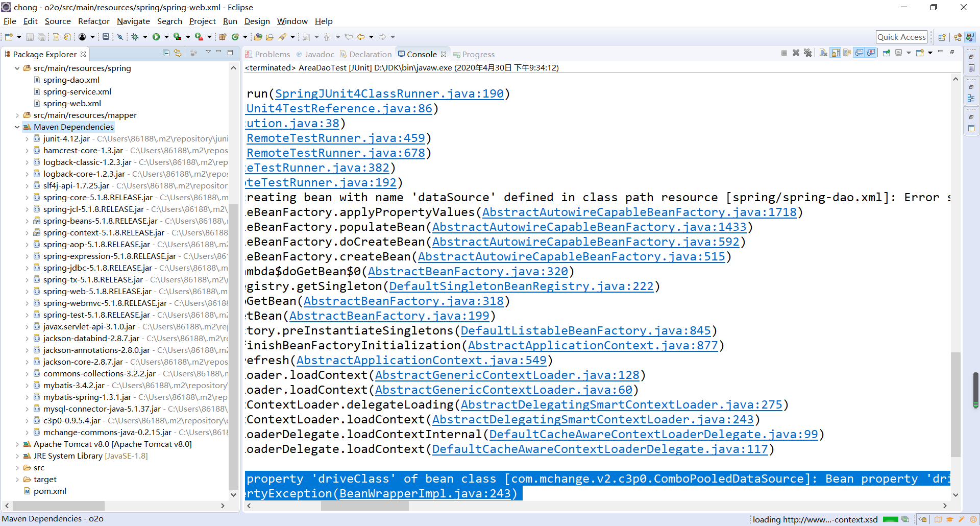Image resolution: width=980 pixels, height=526 pixels.
Task: Open BeanWrapperImpl.java:243 link
Action: 425,493
